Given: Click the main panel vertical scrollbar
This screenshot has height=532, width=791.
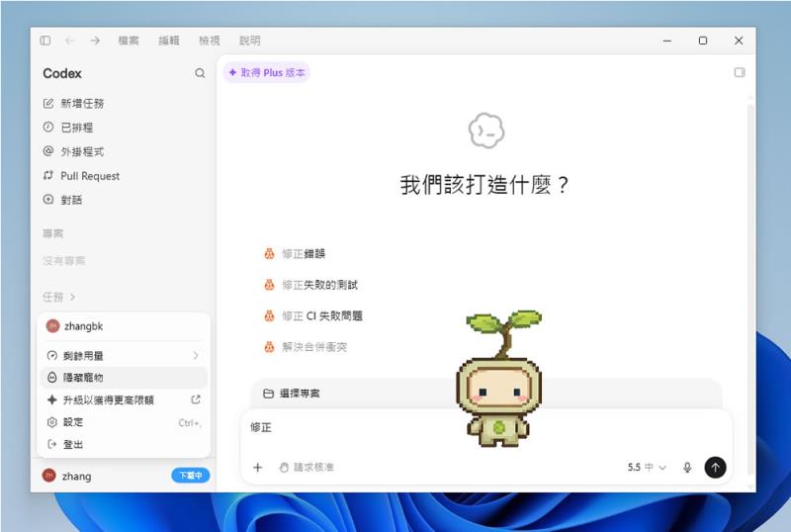Looking at the screenshot, I should click(x=750, y=291).
